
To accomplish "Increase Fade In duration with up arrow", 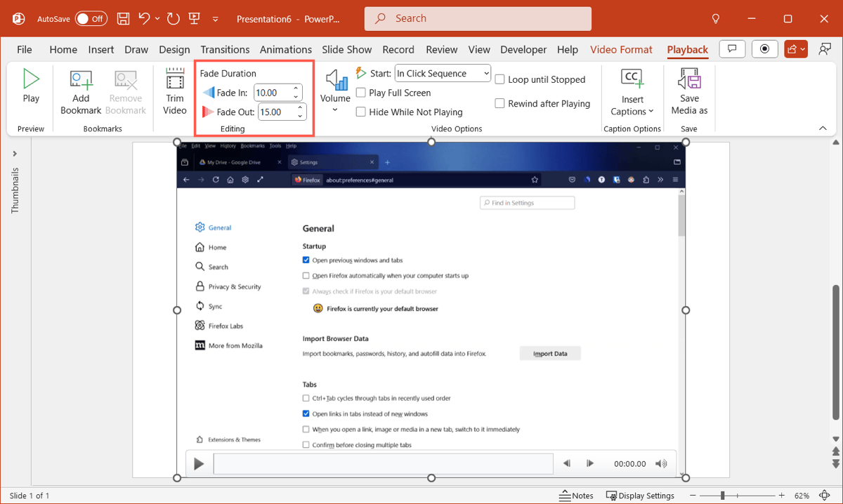I will point(296,88).
